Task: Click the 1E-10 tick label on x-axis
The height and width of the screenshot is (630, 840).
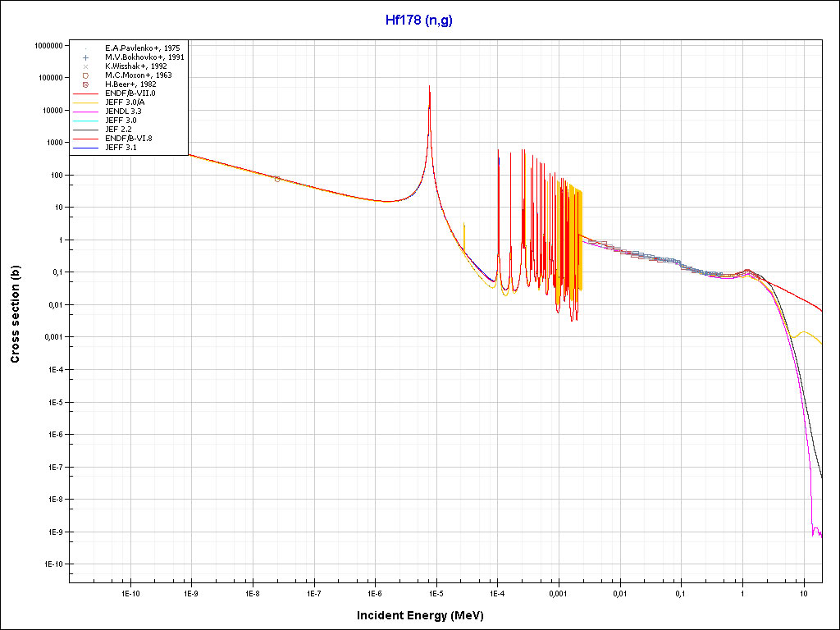Action: (129, 592)
